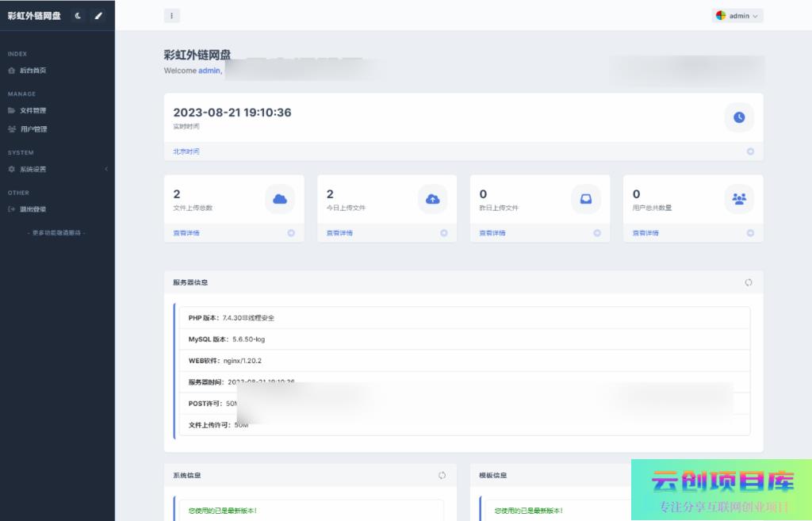Click 退出登录 to log out
Screen dimensions: 812x521
33,209
